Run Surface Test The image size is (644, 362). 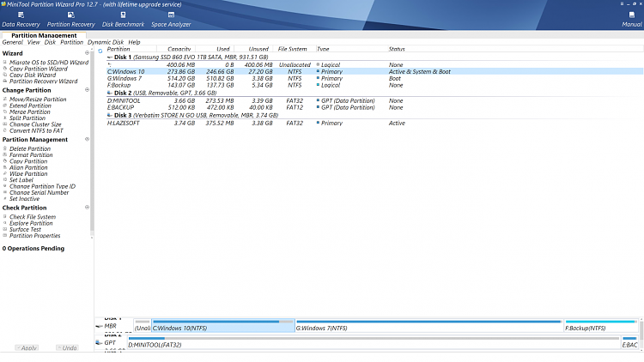(26, 229)
